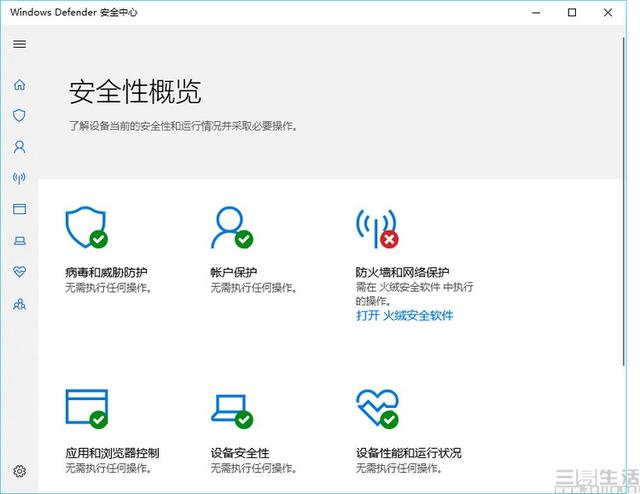Open 设备安全性 heading
The width and height of the screenshot is (640, 494).
coord(240,453)
